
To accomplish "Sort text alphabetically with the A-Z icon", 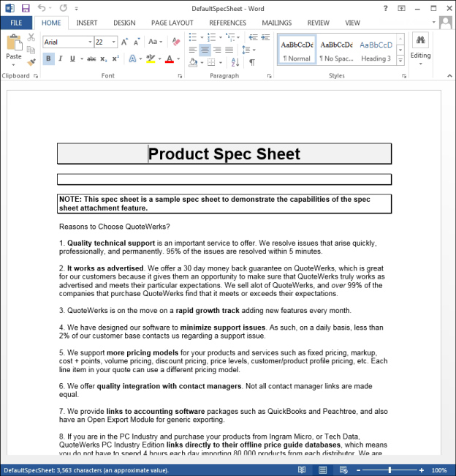I will (x=235, y=62).
